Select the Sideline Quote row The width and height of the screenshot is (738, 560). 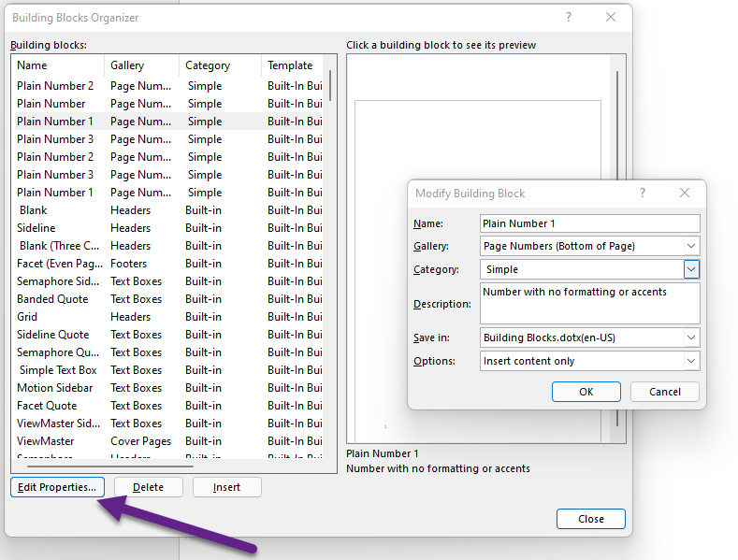tap(169, 335)
